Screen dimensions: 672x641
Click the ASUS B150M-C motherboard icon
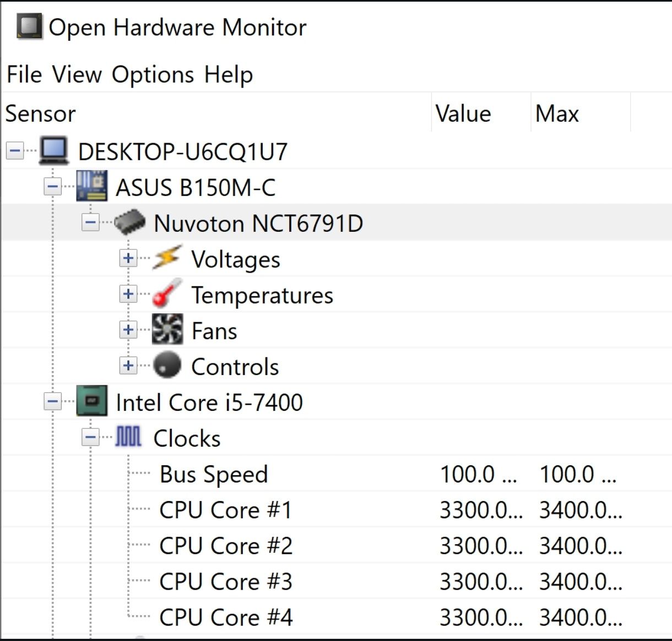[x=91, y=186]
